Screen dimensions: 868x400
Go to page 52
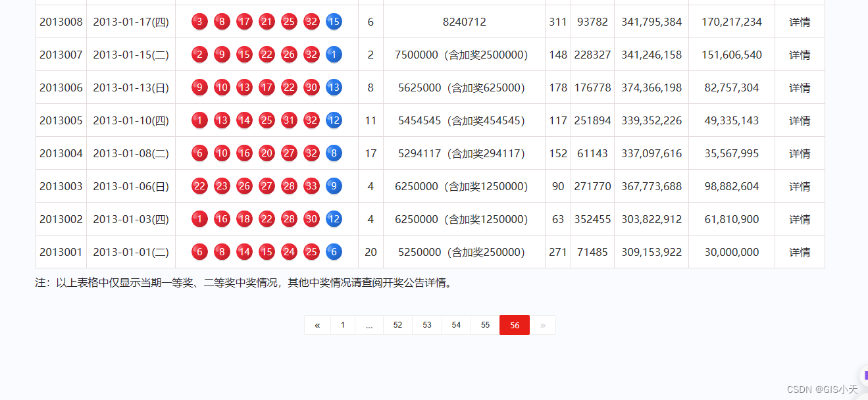tap(397, 325)
